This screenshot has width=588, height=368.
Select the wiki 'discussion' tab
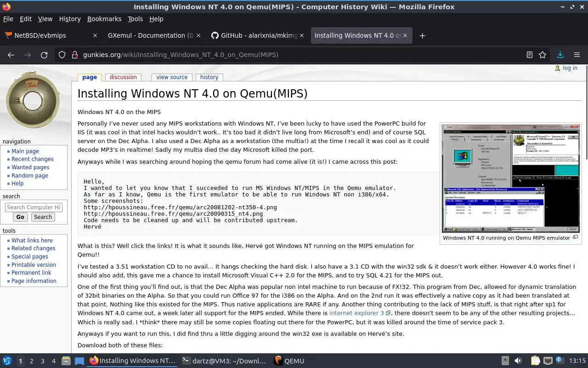click(123, 77)
